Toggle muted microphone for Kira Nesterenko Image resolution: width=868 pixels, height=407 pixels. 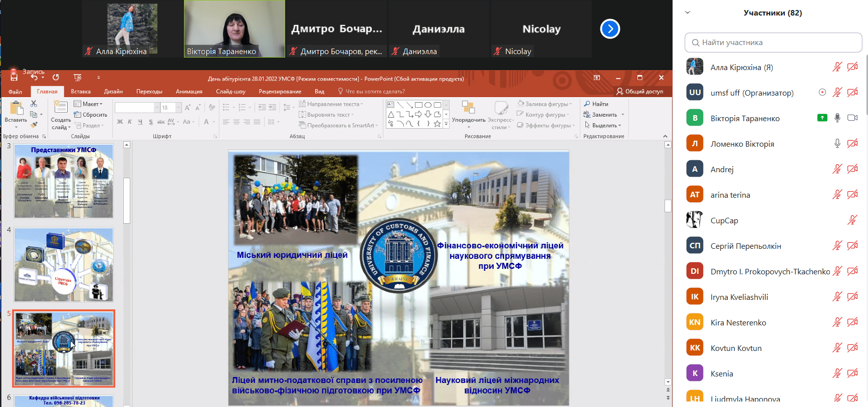click(x=837, y=322)
